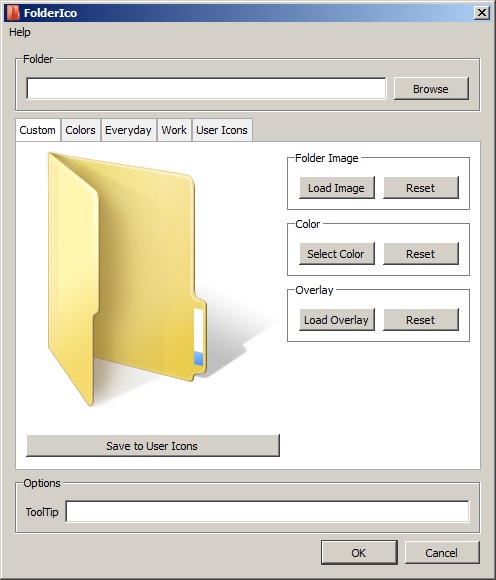Switch to the Colors tab

(80, 130)
